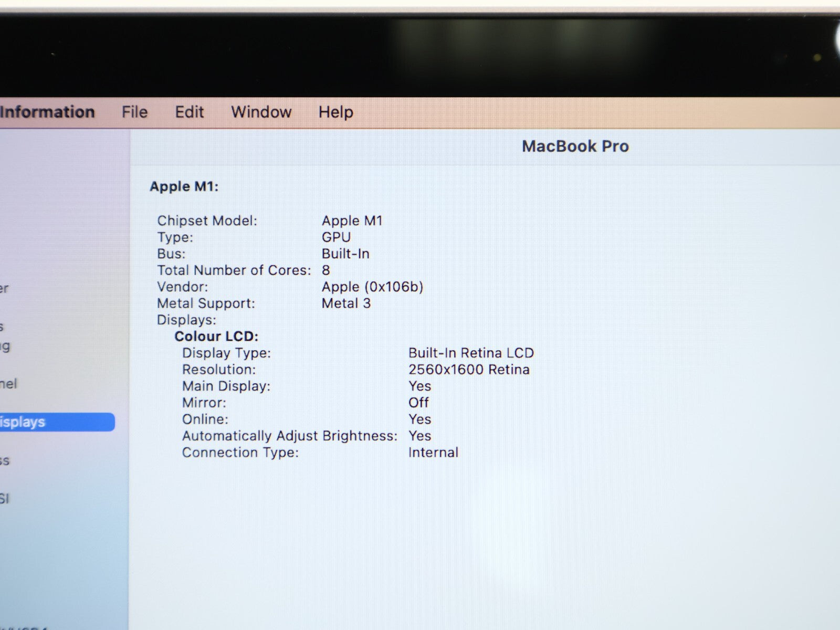Click the 'Colour LCD:' heading

pos(216,336)
